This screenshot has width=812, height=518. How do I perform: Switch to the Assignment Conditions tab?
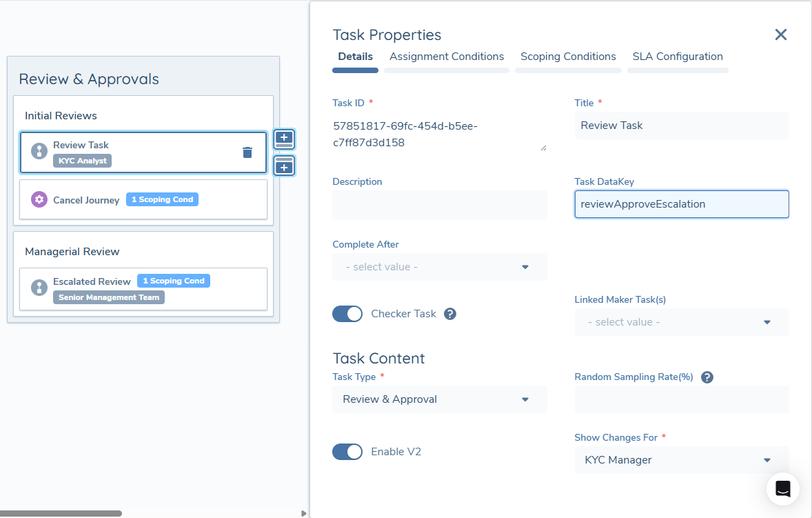point(446,57)
